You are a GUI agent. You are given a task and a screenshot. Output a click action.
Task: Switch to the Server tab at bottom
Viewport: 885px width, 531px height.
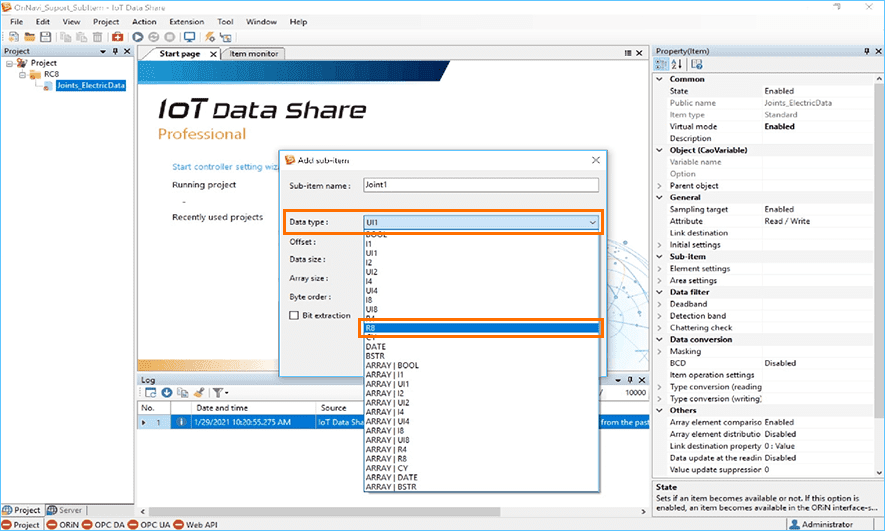click(x=65, y=510)
